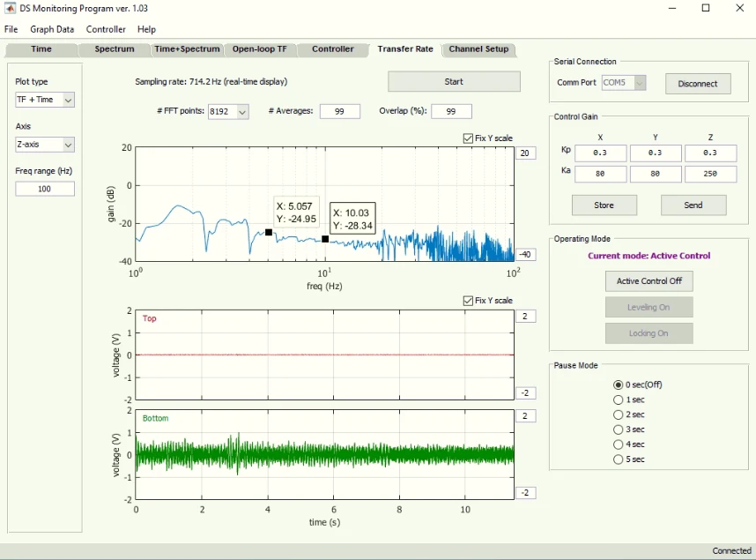This screenshot has height=560, width=756.
Task: Select the data tip marker at 5.057 Hz
Action: (x=269, y=232)
